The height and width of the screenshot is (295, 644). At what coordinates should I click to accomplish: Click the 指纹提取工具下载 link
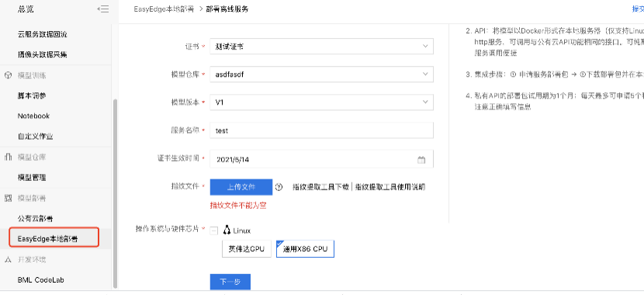[x=320, y=187]
